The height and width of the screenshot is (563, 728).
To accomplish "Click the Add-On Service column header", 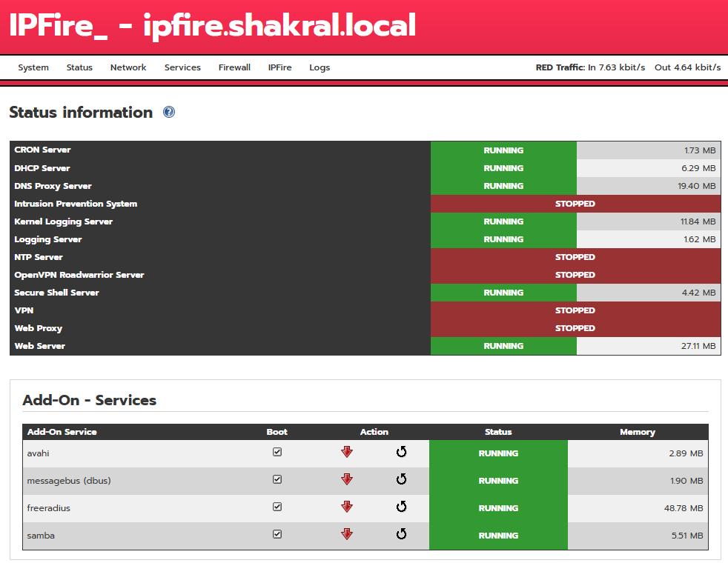I will click(62, 432).
